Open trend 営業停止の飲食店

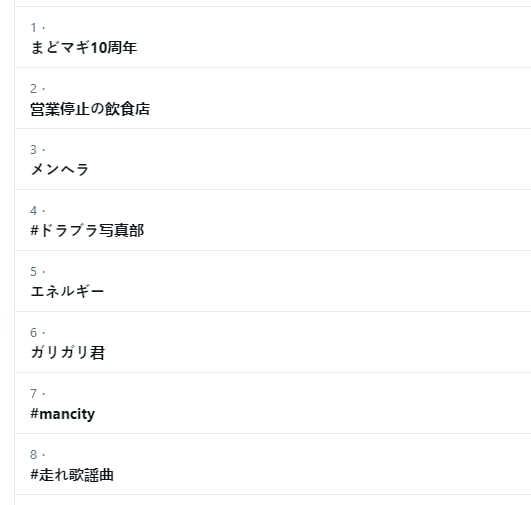click(90, 109)
